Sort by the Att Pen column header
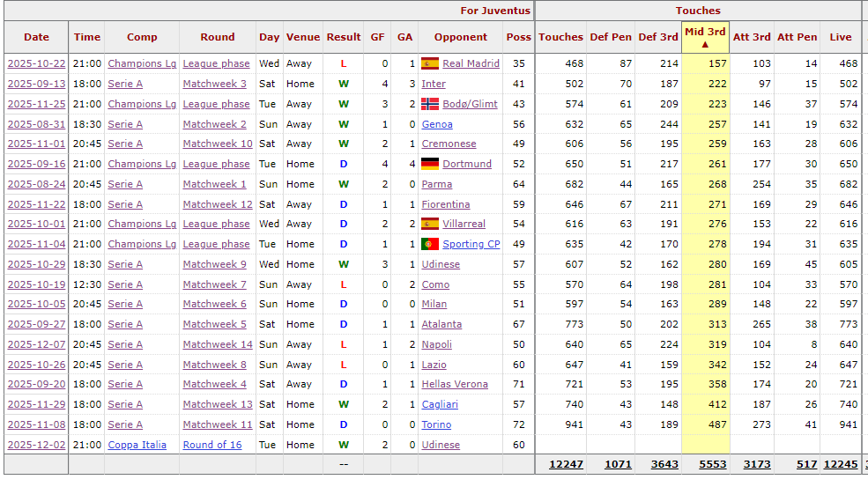This screenshot has width=868, height=487. pyautogui.click(x=797, y=37)
